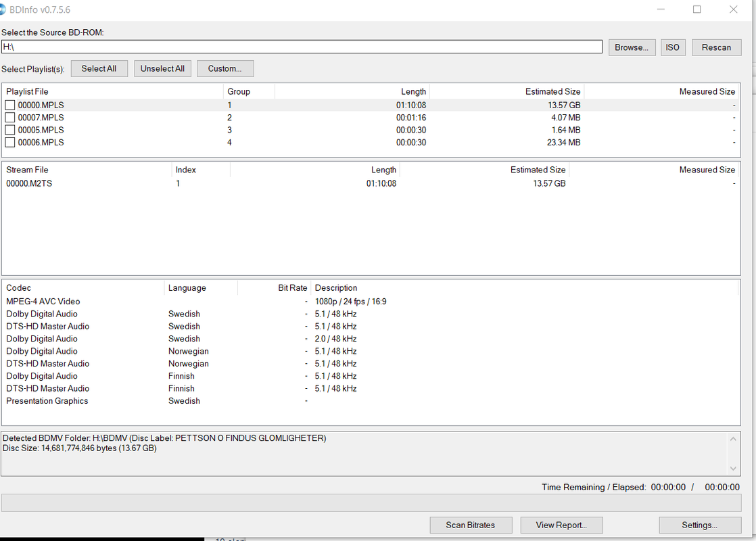Open the Custom... playlist dialog
This screenshot has width=756, height=541.
[x=225, y=68]
